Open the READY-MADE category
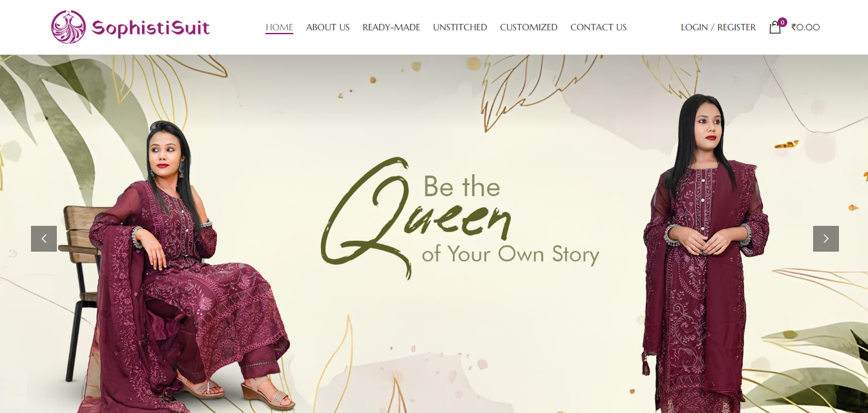 coord(391,27)
